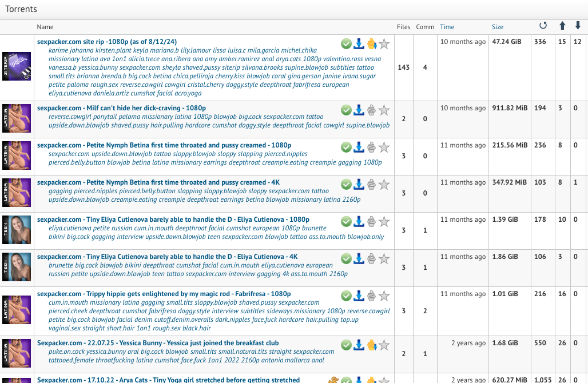Click the 336 snatched value
Image resolution: width=588 pixels, height=383 pixels.
[x=540, y=42]
